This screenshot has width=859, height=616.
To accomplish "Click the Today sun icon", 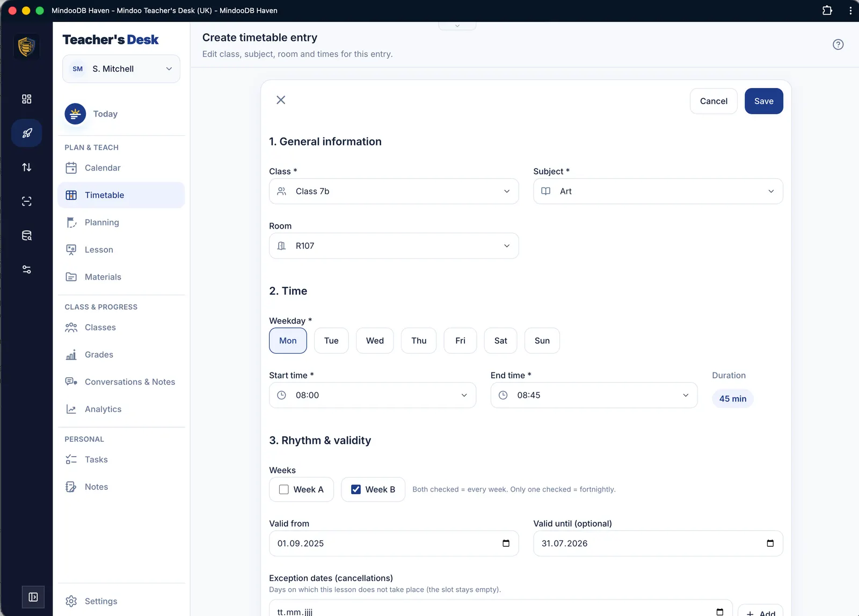I will click(75, 114).
